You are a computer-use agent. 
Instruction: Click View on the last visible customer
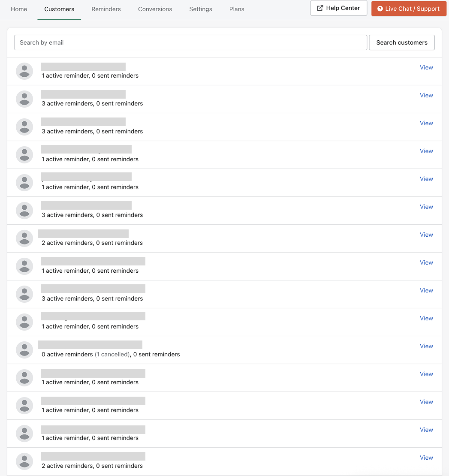(426, 458)
